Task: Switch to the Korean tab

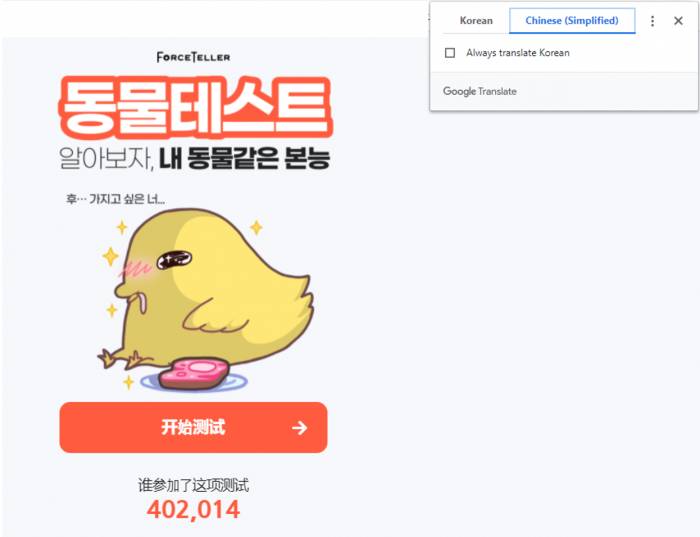Action: point(476,21)
